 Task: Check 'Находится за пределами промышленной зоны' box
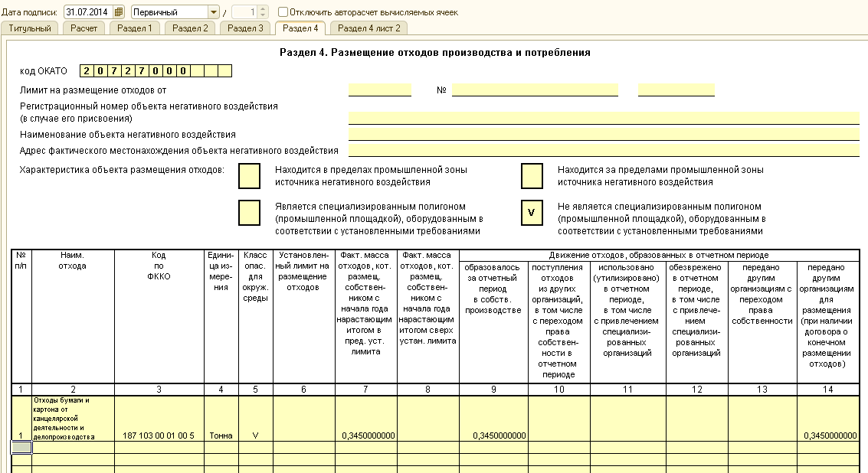pos(532,176)
